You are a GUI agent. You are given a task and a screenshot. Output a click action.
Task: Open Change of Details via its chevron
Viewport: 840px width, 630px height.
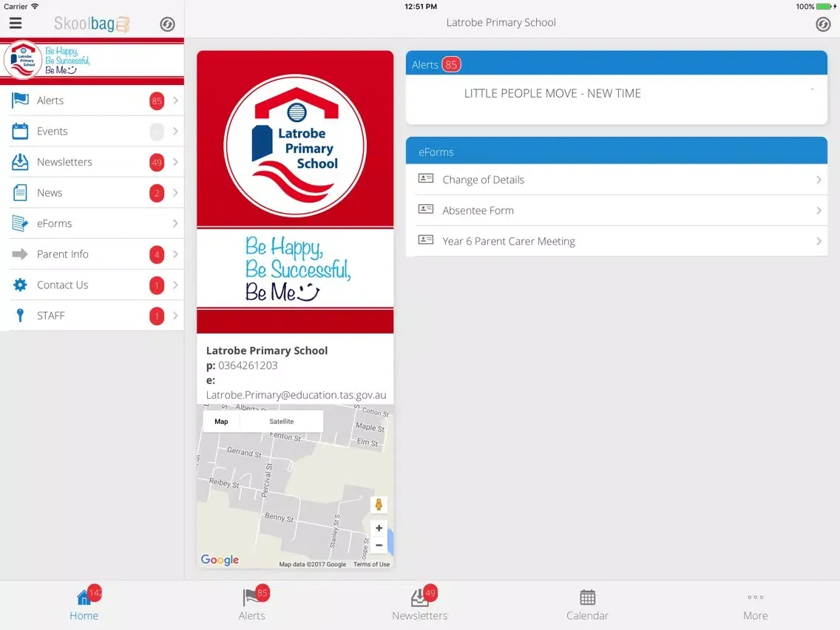[x=819, y=180]
